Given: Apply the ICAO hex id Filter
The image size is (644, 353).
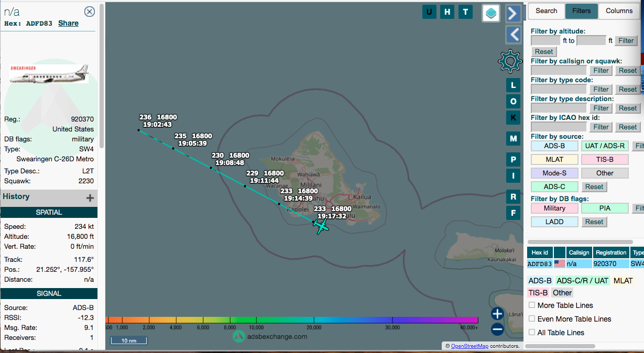Looking at the screenshot, I should pos(601,127).
